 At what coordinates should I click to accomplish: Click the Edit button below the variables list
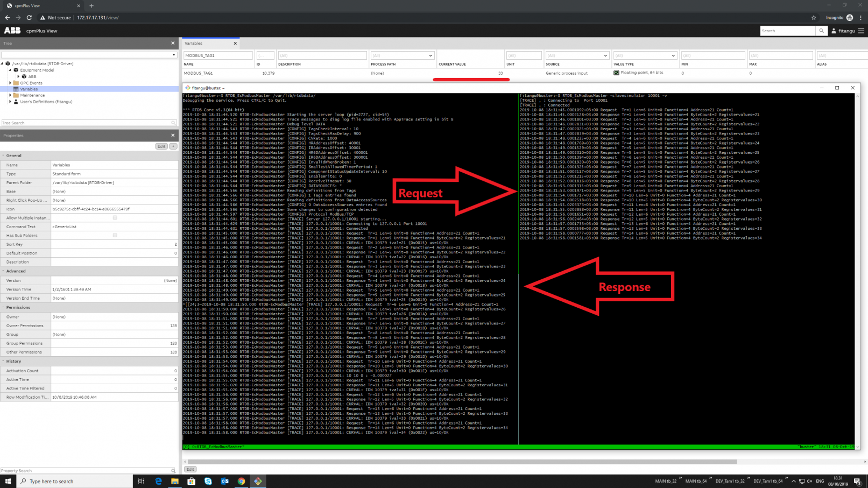pos(190,469)
